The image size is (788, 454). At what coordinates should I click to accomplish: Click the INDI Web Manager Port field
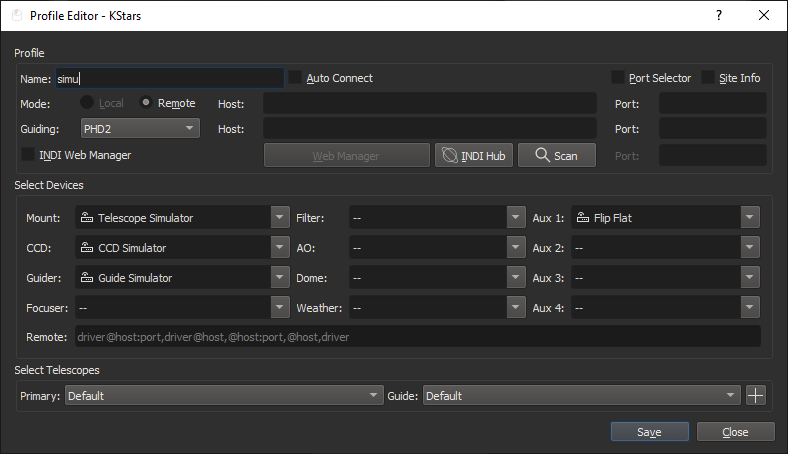click(x=713, y=155)
